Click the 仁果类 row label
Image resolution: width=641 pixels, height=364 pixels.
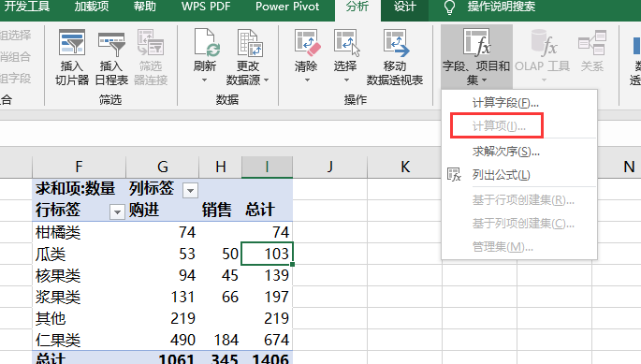pos(79,340)
